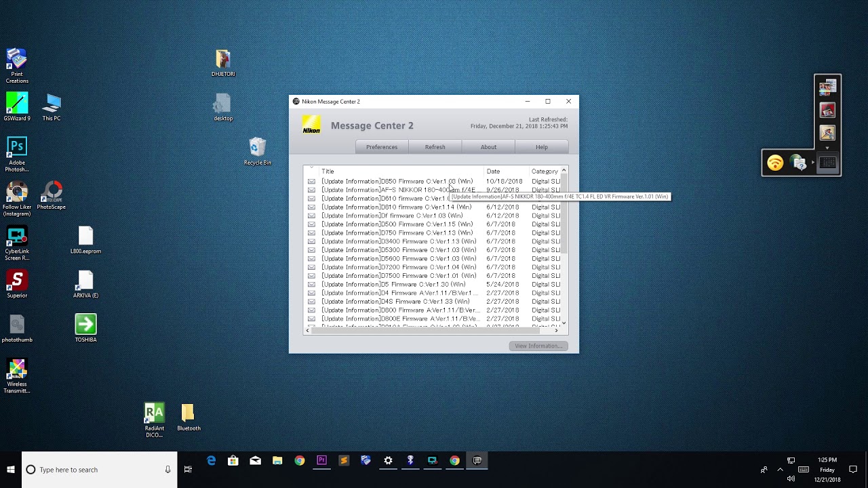The width and height of the screenshot is (868, 488).
Task: Select the photothumb desktop file
Action: tap(17, 329)
